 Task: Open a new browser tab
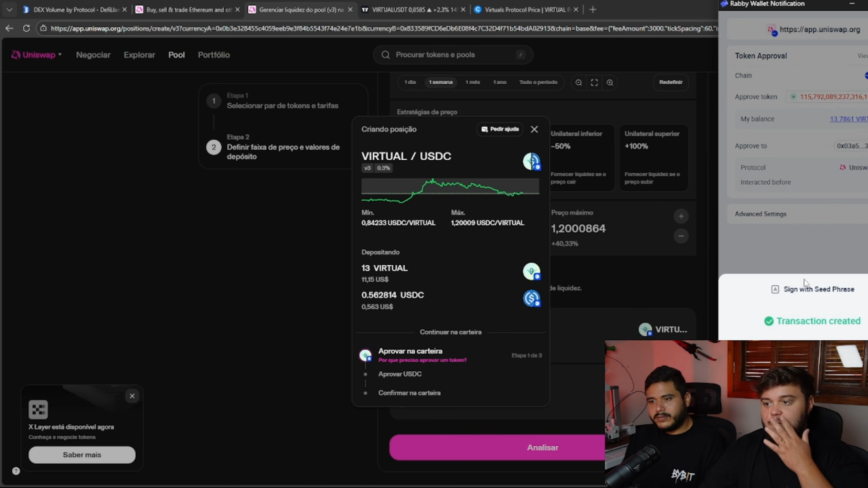(593, 10)
